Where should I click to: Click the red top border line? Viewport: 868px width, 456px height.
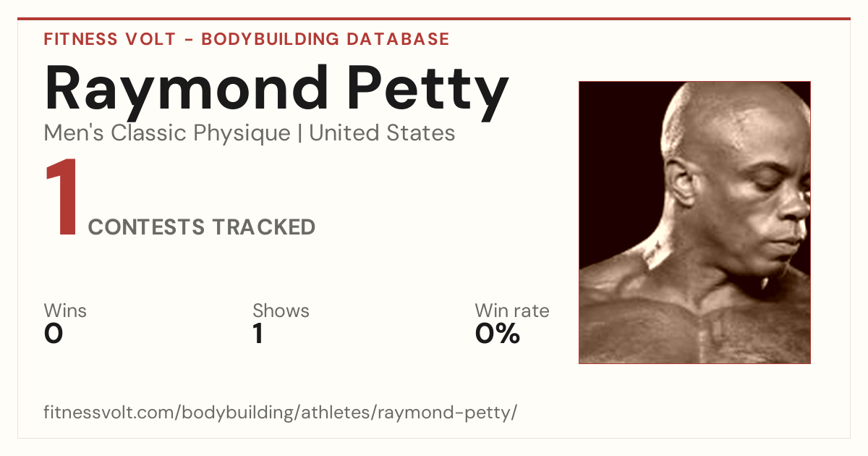pos(434,19)
